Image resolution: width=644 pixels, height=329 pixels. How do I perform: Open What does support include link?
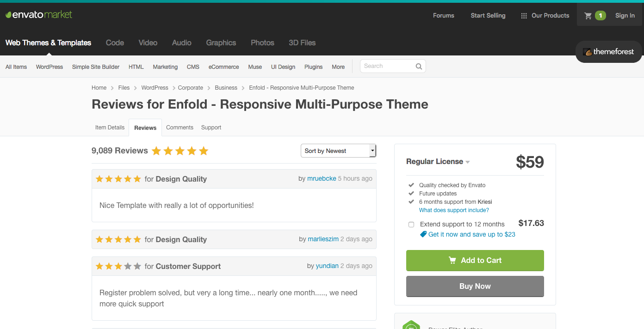tap(454, 210)
